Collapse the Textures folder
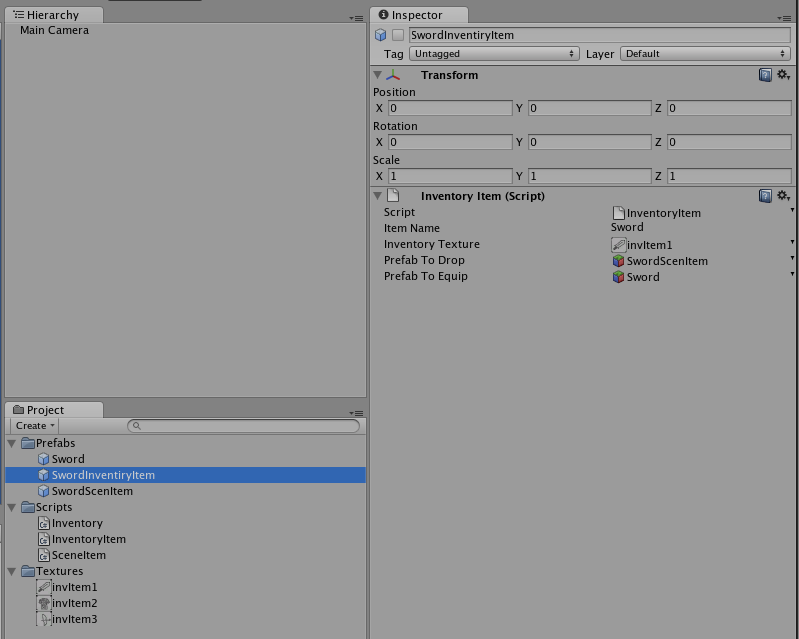 pyautogui.click(x=12, y=571)
